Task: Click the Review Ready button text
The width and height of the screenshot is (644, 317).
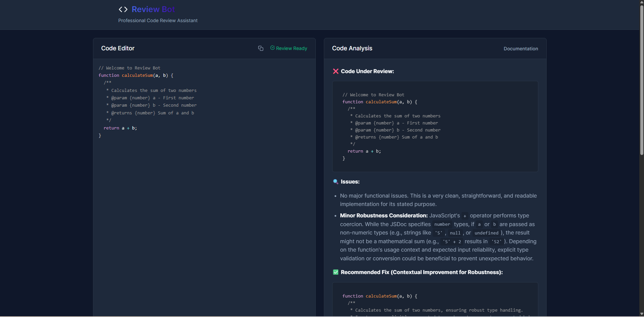Action: pos(292,48)
